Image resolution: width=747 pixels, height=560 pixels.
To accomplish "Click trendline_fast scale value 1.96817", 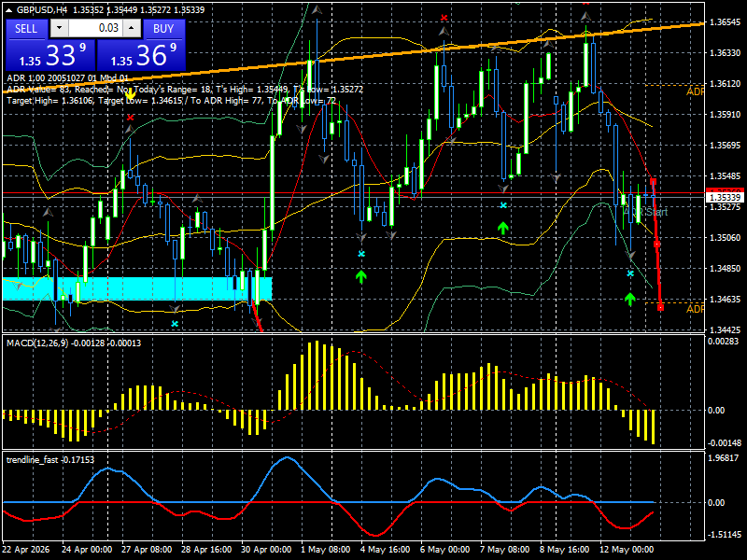I will (723, 458).
